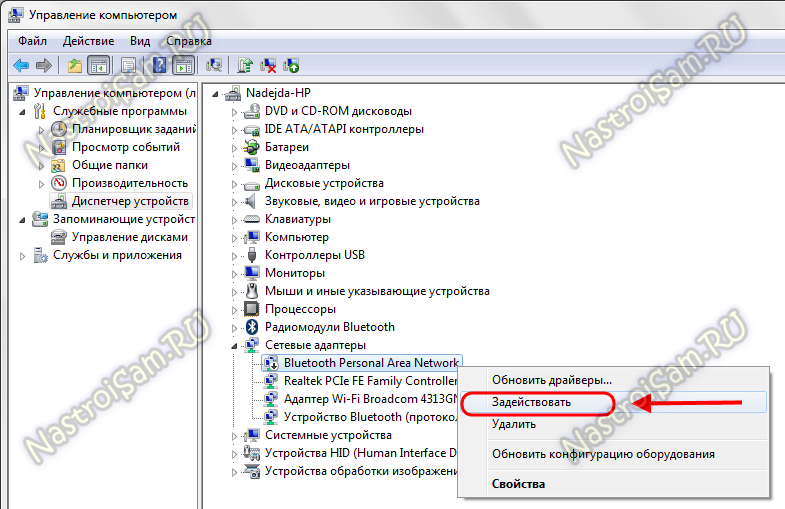Expand the Службы и приложения tree node
The image size is (785, 509).
(x=23, y=256)
